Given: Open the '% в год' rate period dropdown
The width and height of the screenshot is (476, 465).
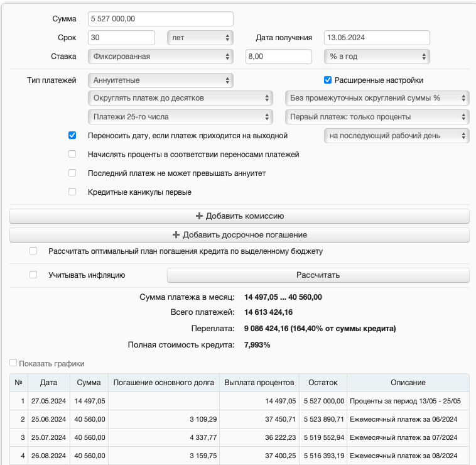Looking at the screenshot, I should 377,57.
